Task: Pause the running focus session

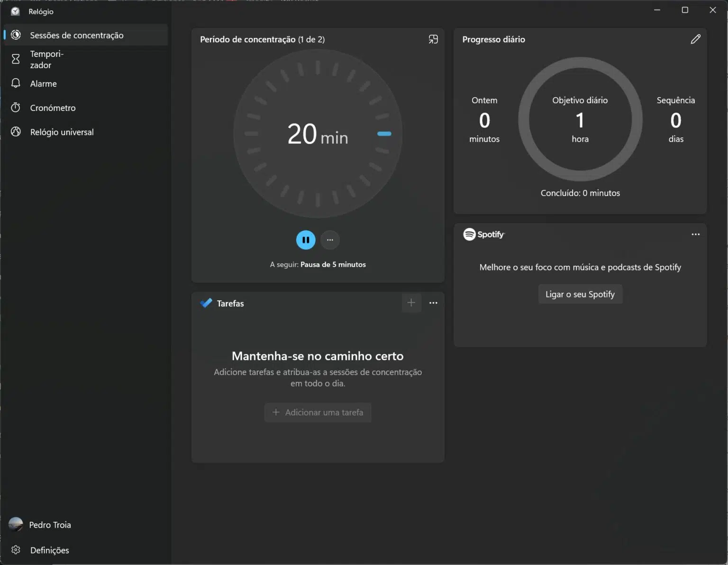Action: tap(306, 240)
